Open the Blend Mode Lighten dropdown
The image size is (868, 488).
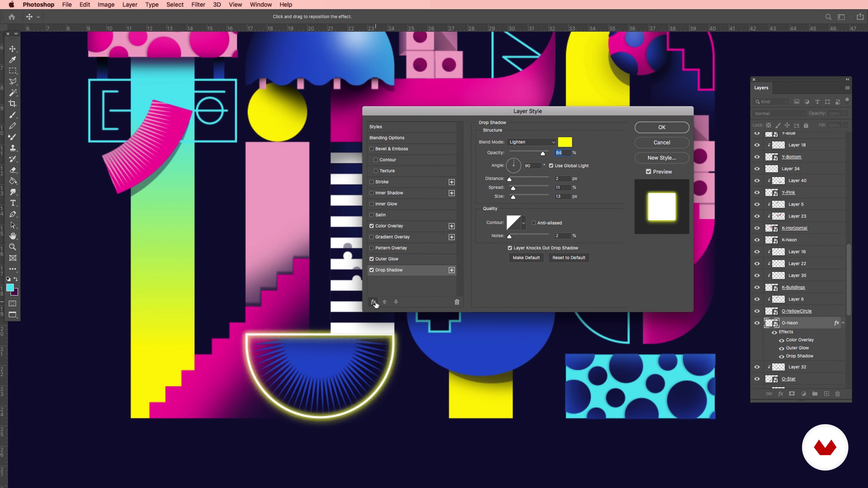click(531, 142)
